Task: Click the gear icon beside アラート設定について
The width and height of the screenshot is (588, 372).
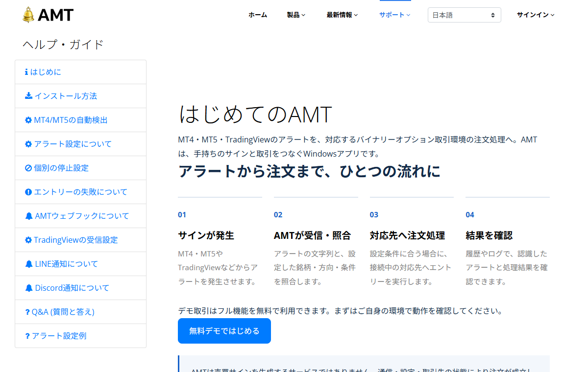Action: 28,144
